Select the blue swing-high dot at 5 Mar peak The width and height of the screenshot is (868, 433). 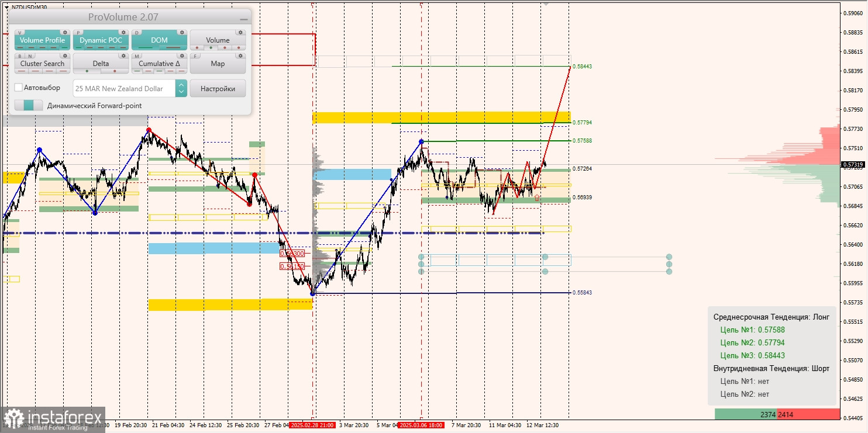(x=421, y=141)
